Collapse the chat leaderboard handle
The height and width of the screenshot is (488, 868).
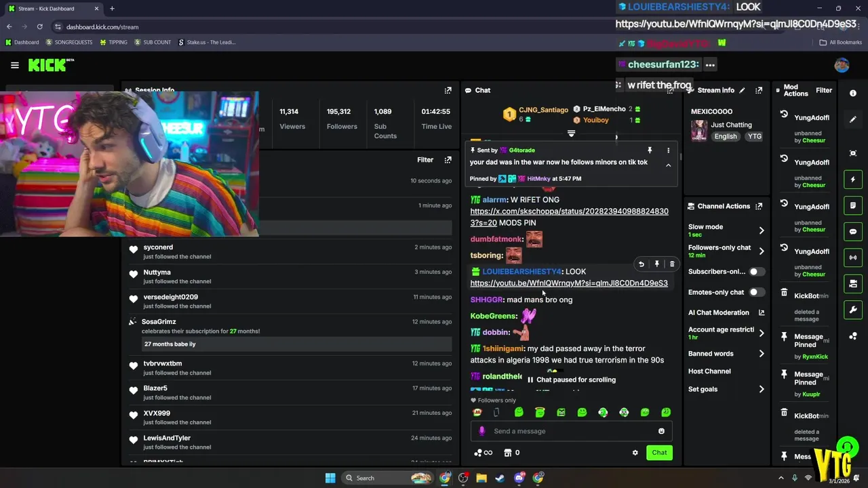tap(571, 134)
